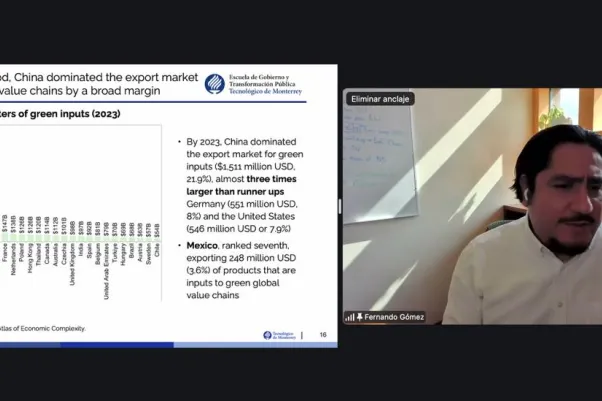Click the Eliminar anclaje button
Screen dimensions: 602x401
click(x=380, y=99)
